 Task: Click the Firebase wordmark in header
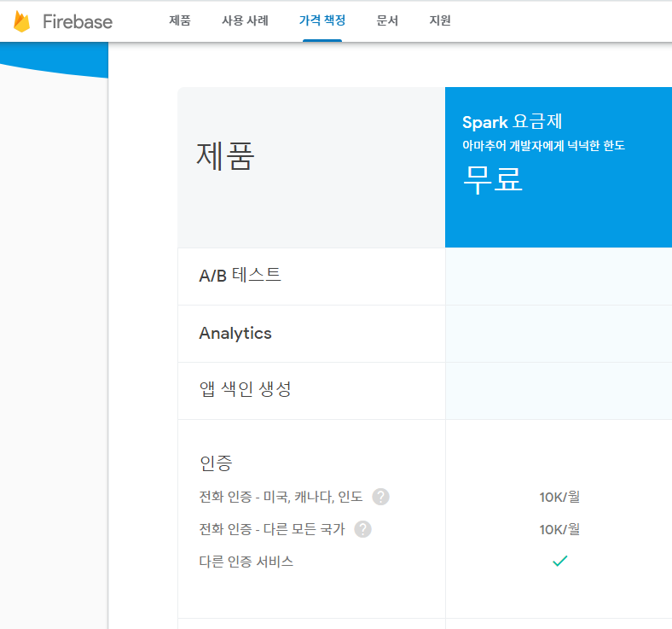pos(78,21)
